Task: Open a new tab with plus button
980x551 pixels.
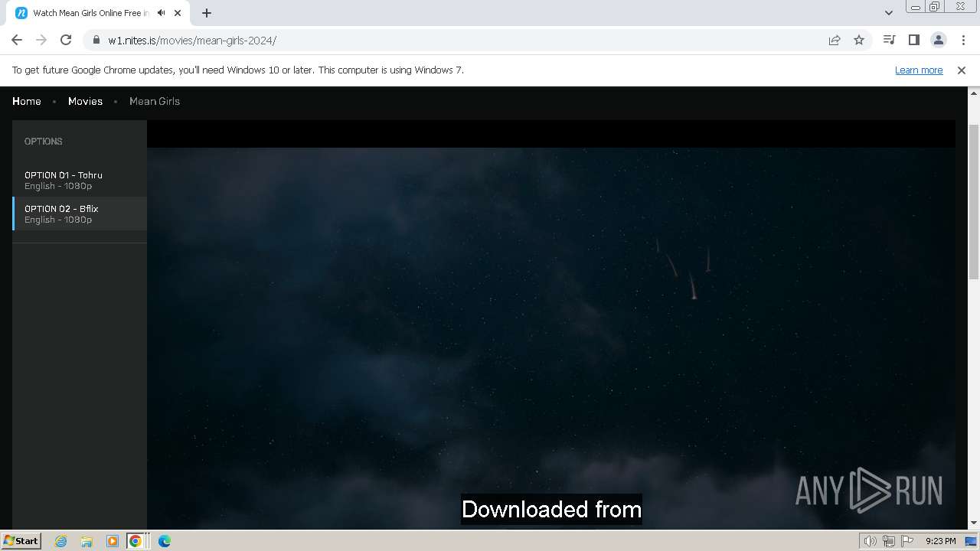Action: 207,13
